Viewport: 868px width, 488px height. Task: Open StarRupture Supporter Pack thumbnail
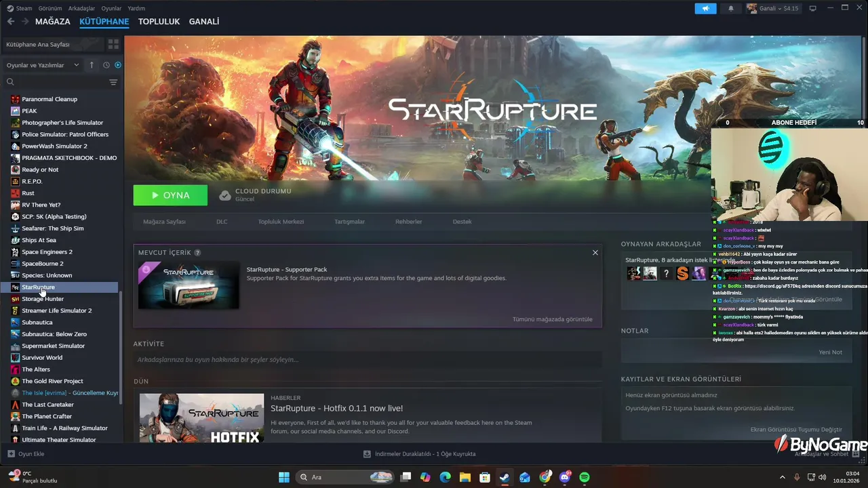click(x=189, y=285)
